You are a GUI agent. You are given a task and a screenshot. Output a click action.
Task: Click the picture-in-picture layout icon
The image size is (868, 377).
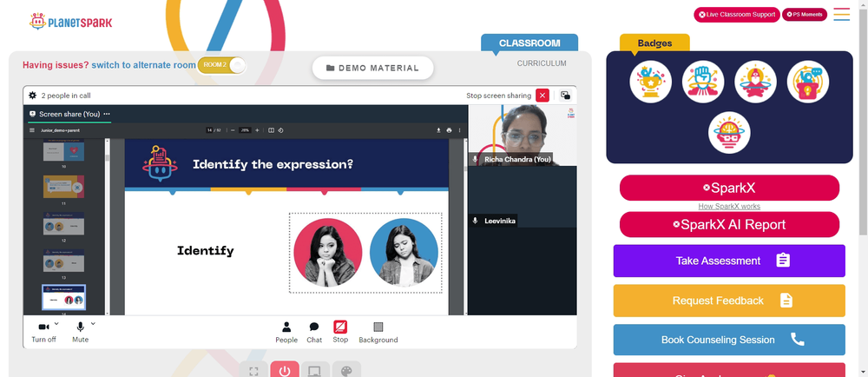[x=565, y=96]
